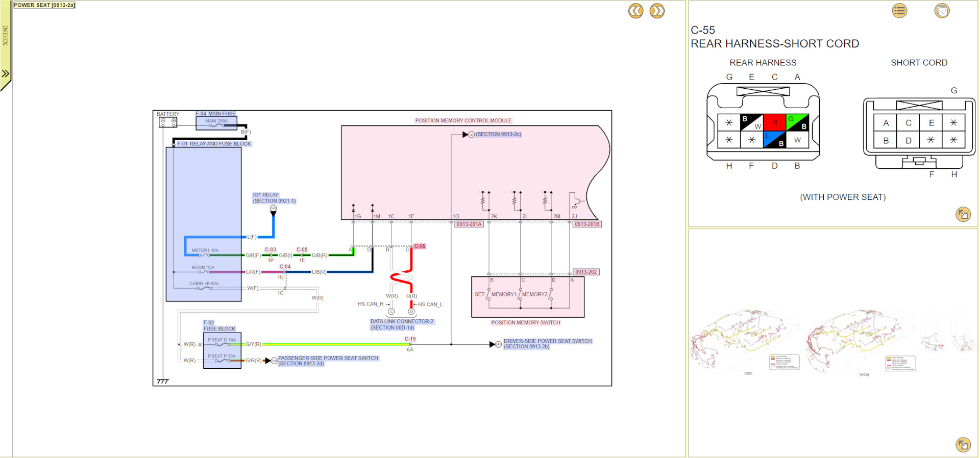
Task: Click the SET switch label
Action: (479, 294)
